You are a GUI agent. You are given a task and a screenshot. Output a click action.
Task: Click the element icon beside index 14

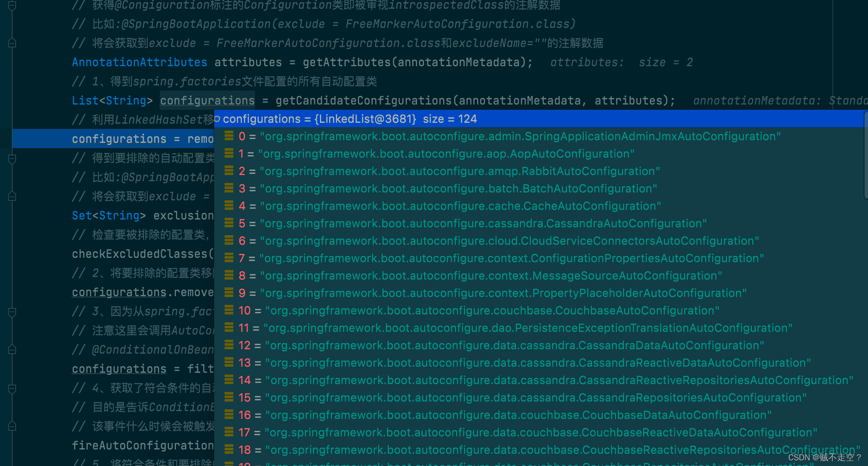pos(229,380)
